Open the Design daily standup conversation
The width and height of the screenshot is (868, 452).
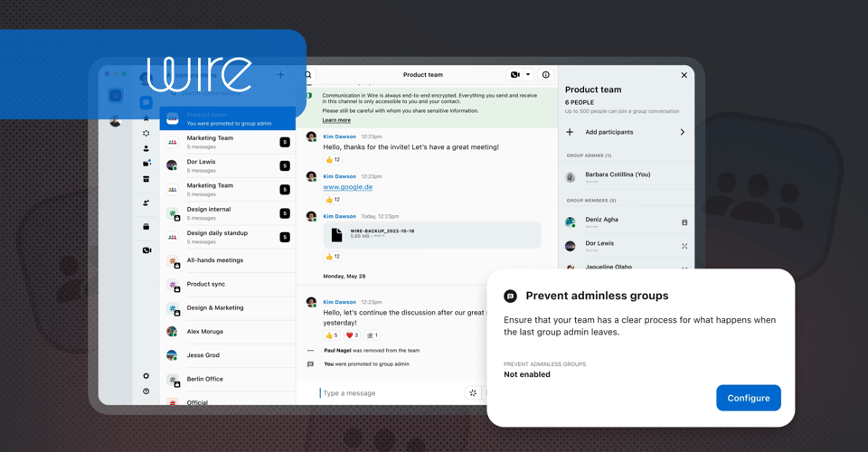(x=228, y=238)
